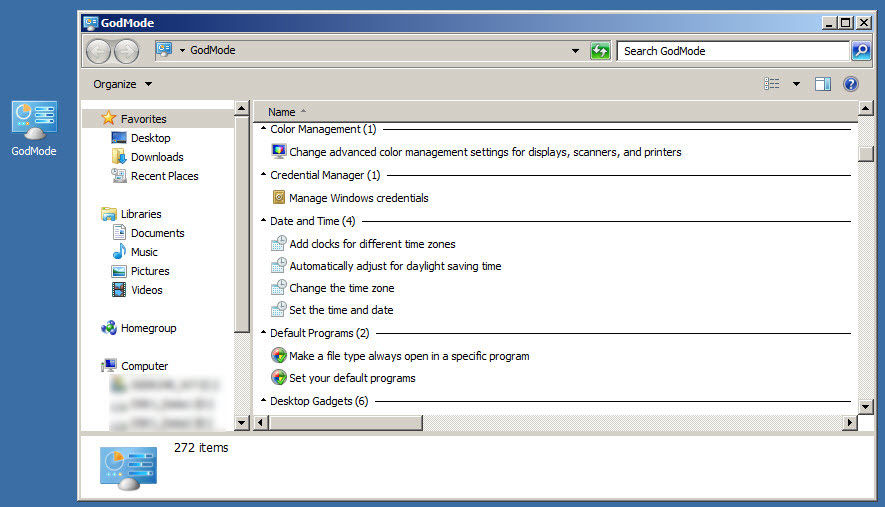The width and height of the screenshot is (885, 507).
Task: Toggle the preview pane button
Action: coord(823,84)
